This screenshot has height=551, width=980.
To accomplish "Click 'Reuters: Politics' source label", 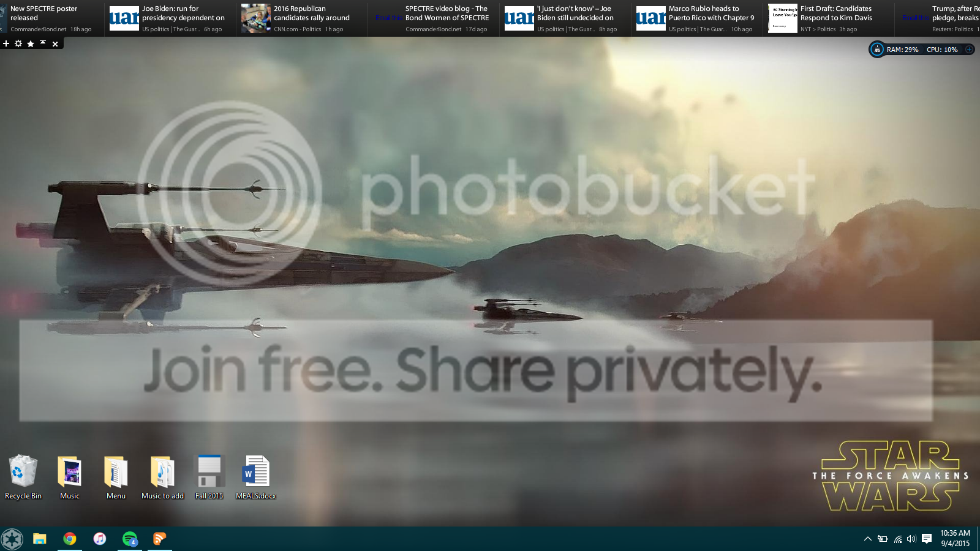I will point(952,29).
